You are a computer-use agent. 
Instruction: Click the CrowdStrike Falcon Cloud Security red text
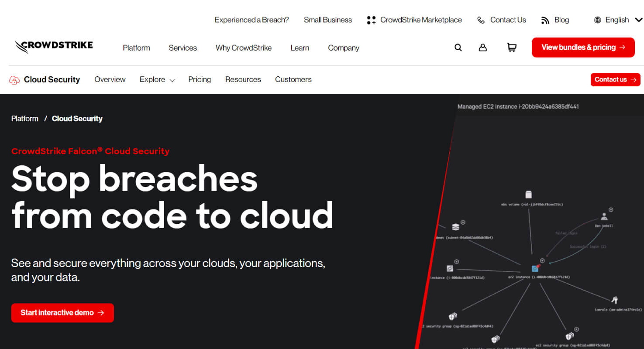click(x=90, y=151)
